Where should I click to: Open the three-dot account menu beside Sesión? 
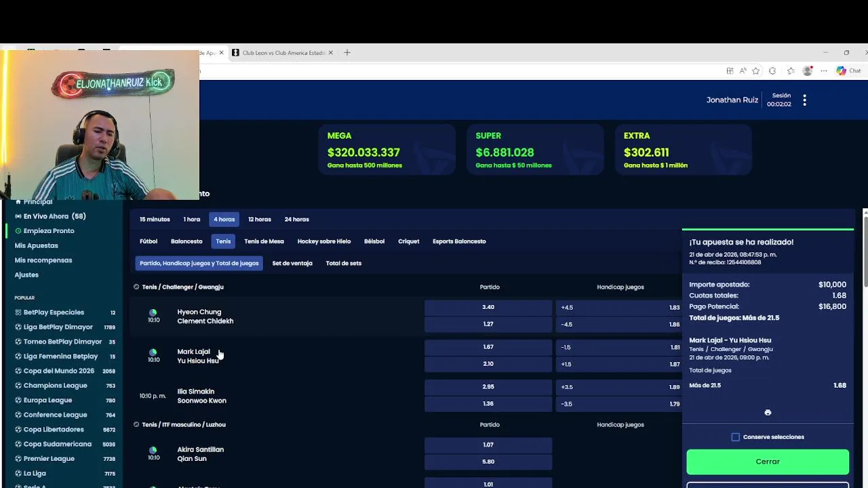tap(804, 100)
